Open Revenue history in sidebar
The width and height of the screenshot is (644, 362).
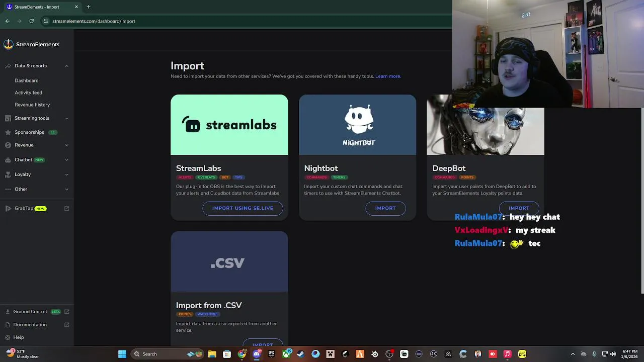click(x=32, y=105)
